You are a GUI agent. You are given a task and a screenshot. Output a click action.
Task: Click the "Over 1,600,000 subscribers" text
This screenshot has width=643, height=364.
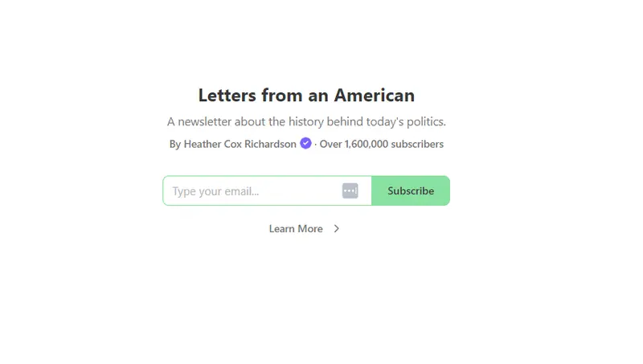coord(382,145)
